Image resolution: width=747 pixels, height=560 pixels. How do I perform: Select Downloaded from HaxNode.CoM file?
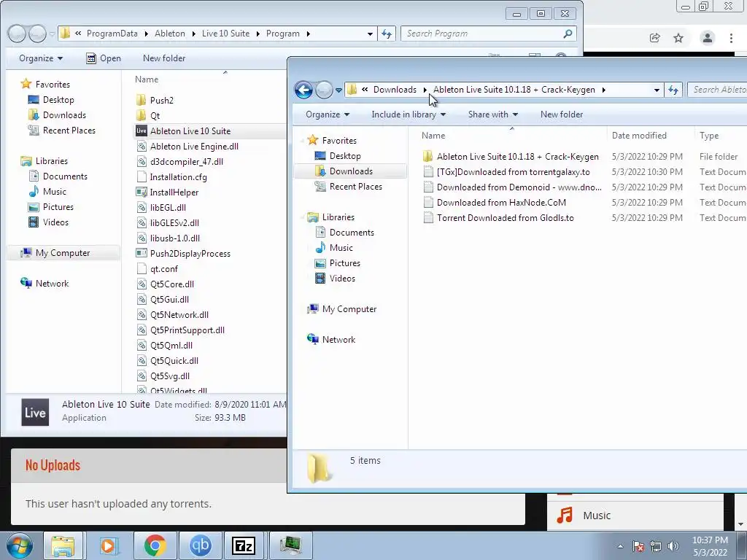click(501, 203)
